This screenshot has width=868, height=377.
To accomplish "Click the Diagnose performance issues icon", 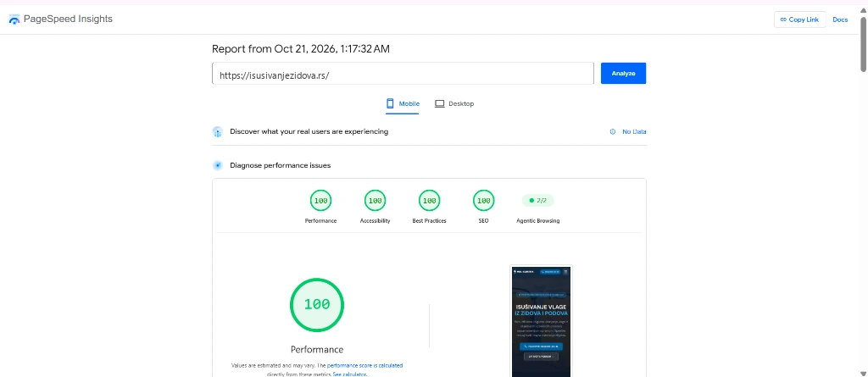I will coord(218,165).
